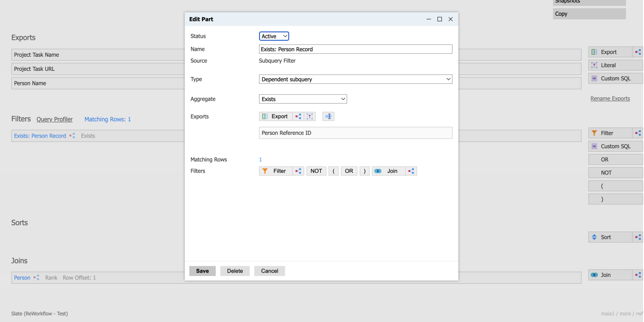Select the Person Name export row
The width and height of the screenshot is (644, 322).
tap(98, 83)
